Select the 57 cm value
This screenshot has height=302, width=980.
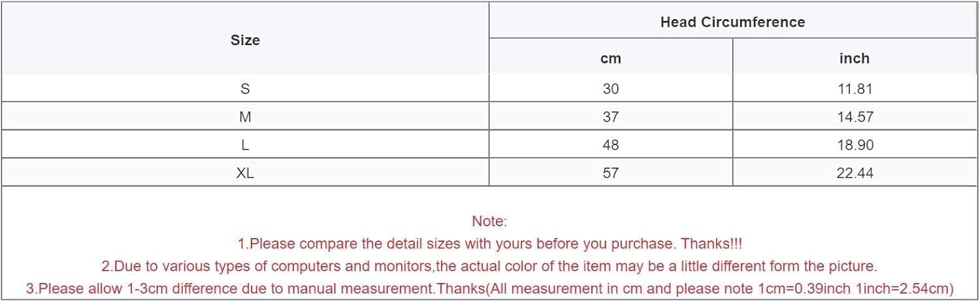pyautogui.click(x=610, y=173)
